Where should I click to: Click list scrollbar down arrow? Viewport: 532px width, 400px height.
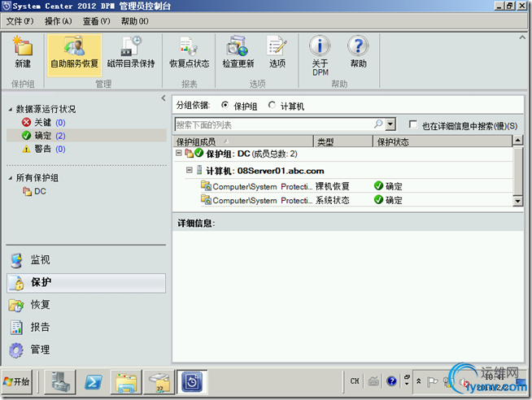tap(517, 201)
